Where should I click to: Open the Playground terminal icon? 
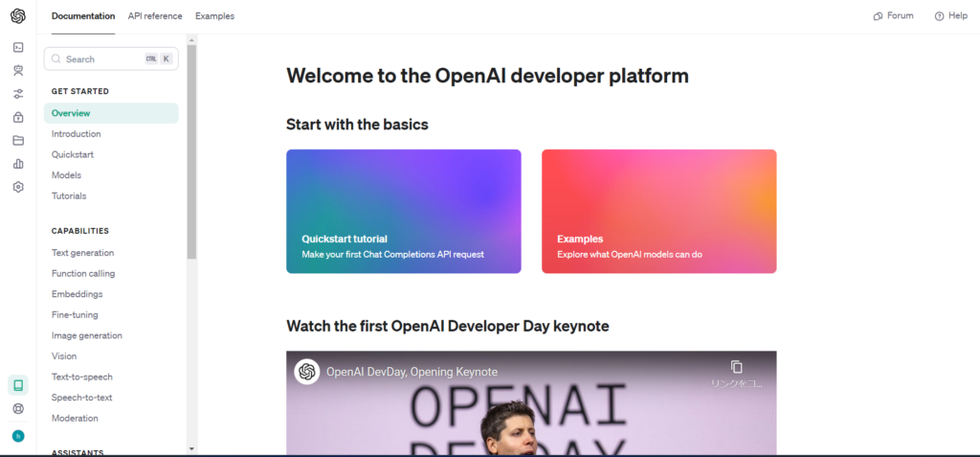(x=18, y=47)
